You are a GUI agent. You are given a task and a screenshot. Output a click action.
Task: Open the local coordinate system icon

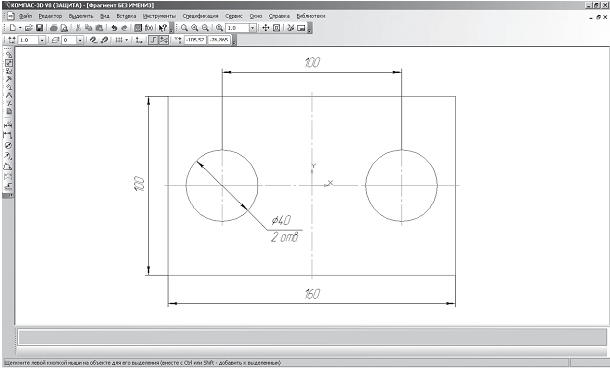pos(138,40)
